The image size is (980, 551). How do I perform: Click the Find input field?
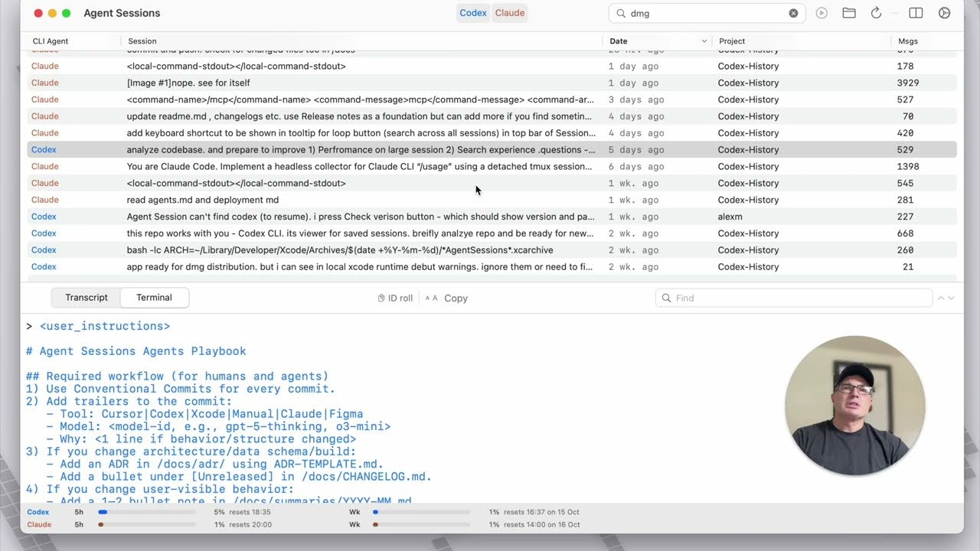tap(794, 298)
